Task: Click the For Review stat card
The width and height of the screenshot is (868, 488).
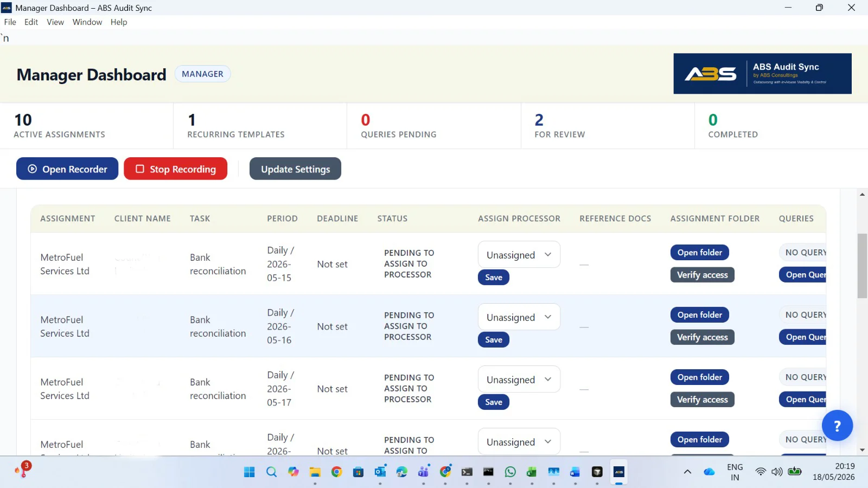Action: click(x=608, y=126)
